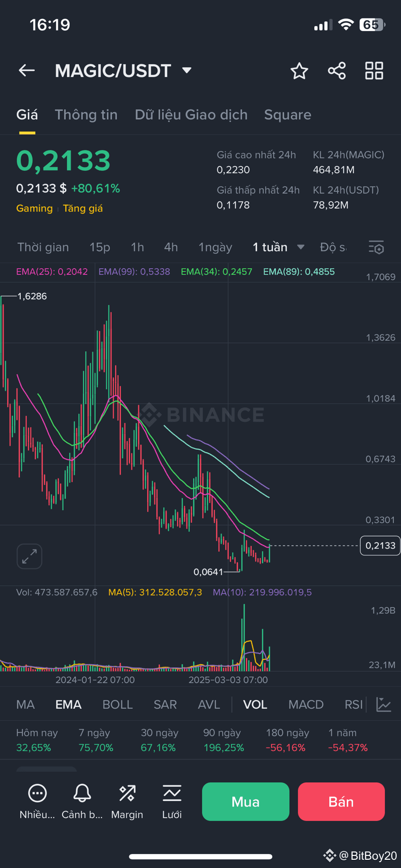
Task: Tap the Giá thấp nhất 24h value 0,1178
Action: [x=233, y=205]
